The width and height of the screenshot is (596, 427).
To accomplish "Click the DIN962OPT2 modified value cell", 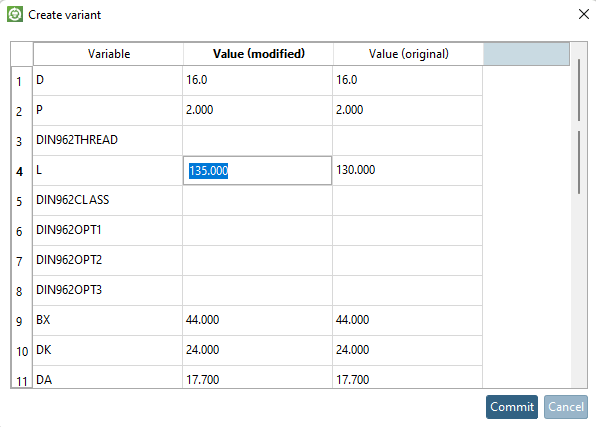I will click(x=257, y=260).
